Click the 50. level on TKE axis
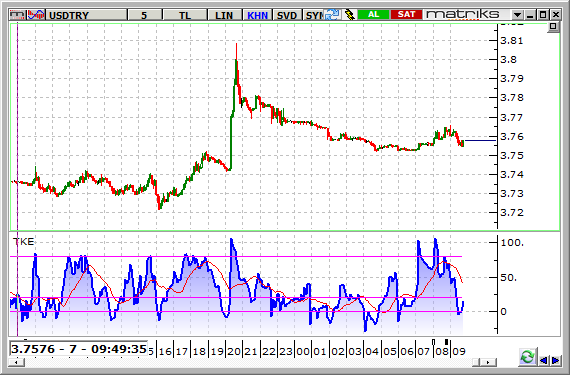 click(x=509, y=278)
